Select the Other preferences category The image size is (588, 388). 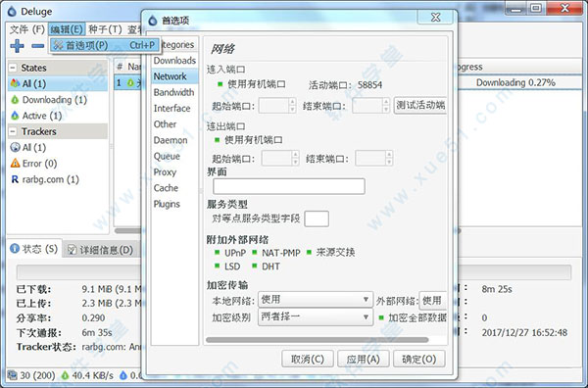point(174,124)
